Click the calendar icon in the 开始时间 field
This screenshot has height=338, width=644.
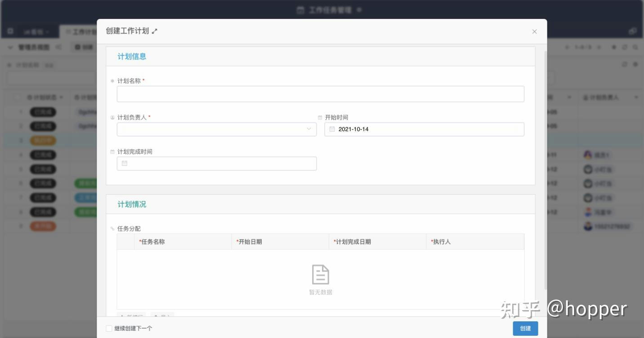[x=332, y=129]
